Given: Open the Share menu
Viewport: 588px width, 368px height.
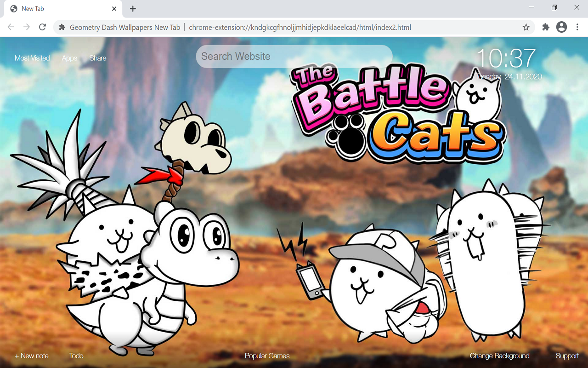Looking at the screenshot, I should tap(98, 58).
